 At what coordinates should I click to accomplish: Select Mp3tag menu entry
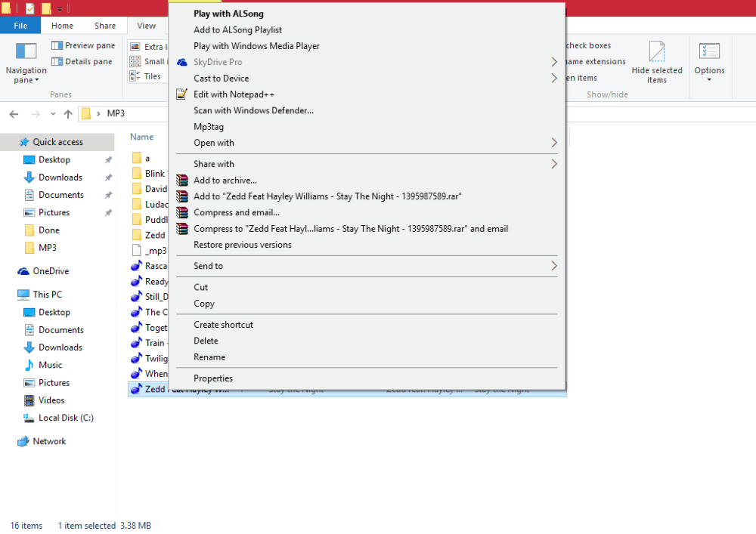(209, 127)
